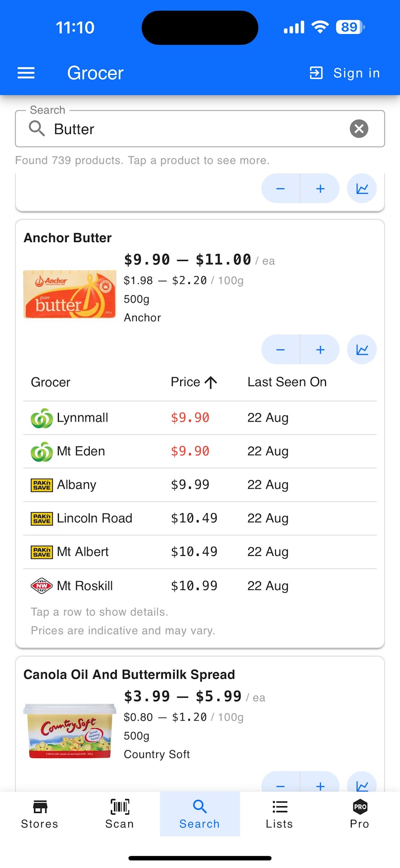
Task: Focus the Butter search input field
Action: point(198,129)
